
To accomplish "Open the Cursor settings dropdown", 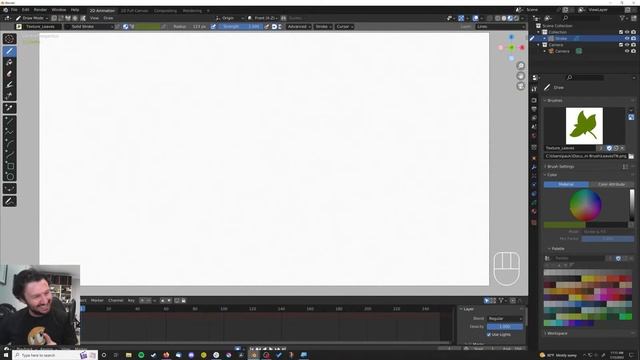I will pyautogui.click(x=345, y=27).
